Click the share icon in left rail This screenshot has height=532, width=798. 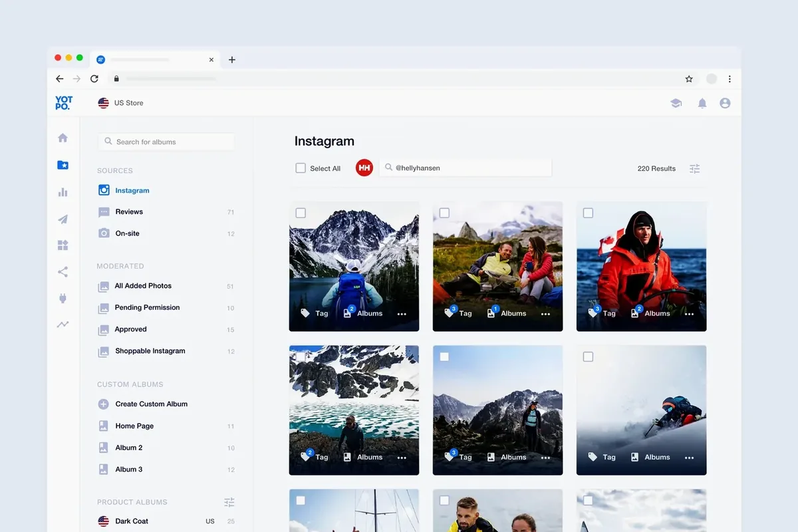(x=63, y=271)
